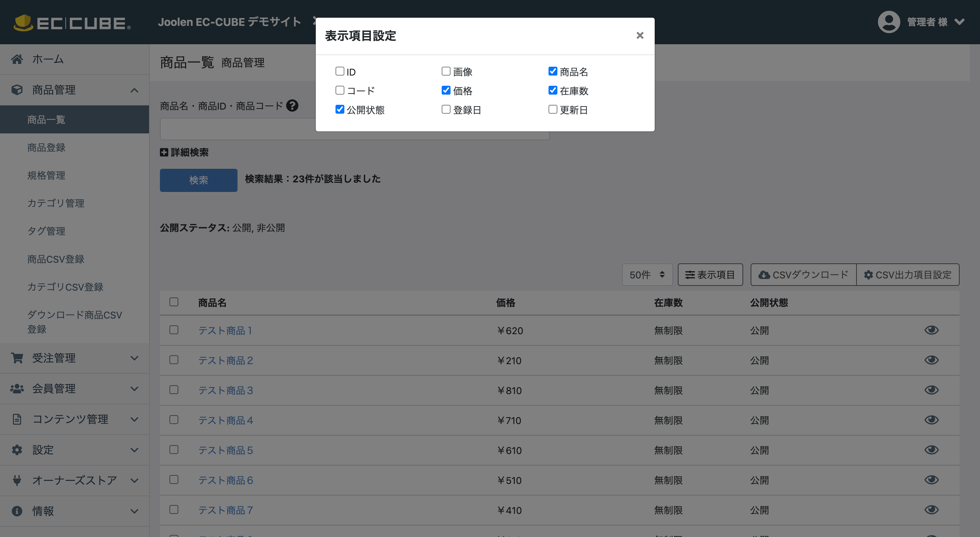Check the row checkbox for テスト商品1
980x537 pixels.
[x=174, y=329]
